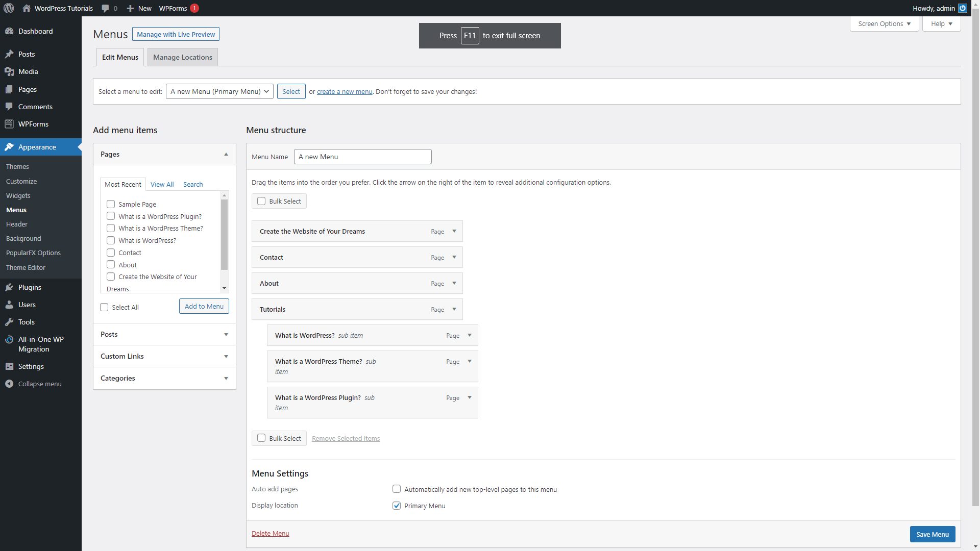Navigate to Pages in sidebar
The height and width of the screenshot is (551, 980).
[27, 89]
